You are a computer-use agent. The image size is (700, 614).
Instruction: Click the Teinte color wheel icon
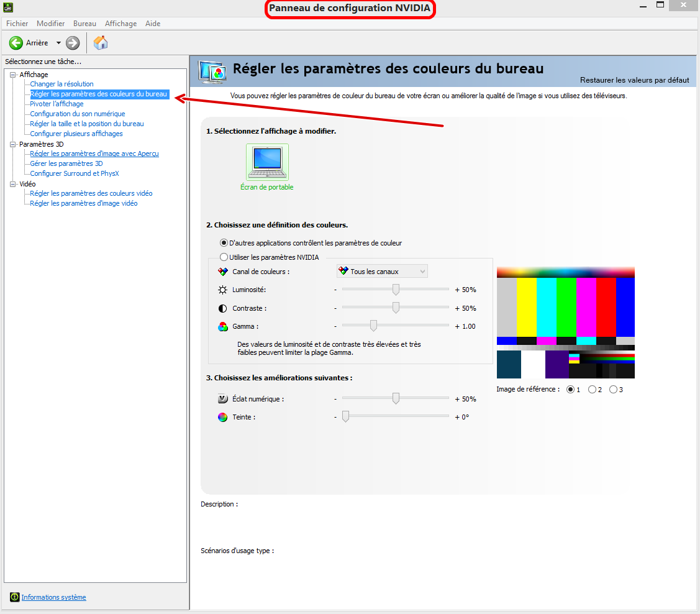tap(223, 417)
